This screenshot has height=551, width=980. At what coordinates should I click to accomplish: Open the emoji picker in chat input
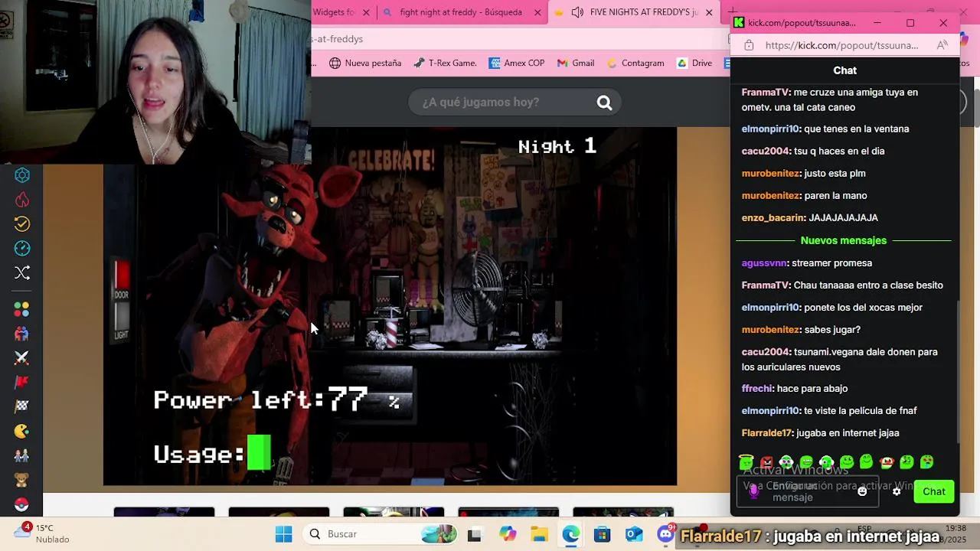[862, 491]
